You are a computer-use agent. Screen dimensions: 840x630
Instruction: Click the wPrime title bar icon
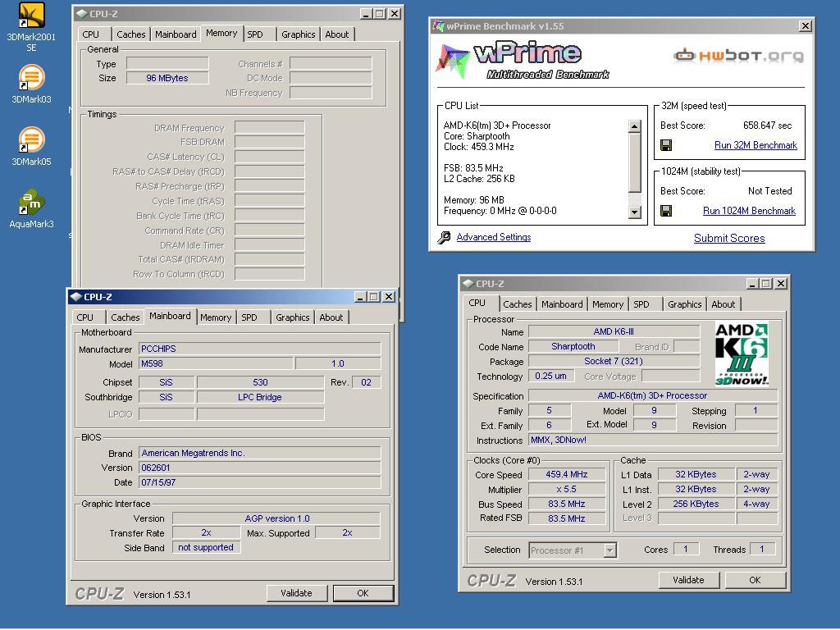click(x=439, y=25)
